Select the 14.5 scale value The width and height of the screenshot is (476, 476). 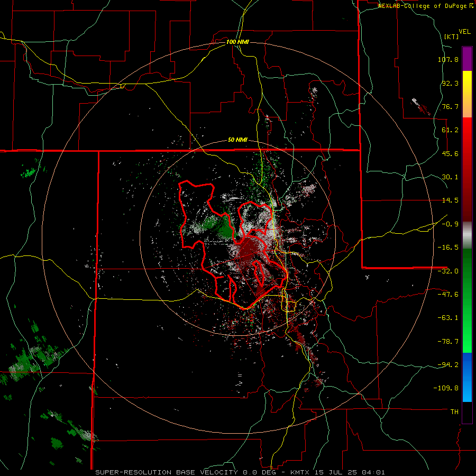point(450,200)
